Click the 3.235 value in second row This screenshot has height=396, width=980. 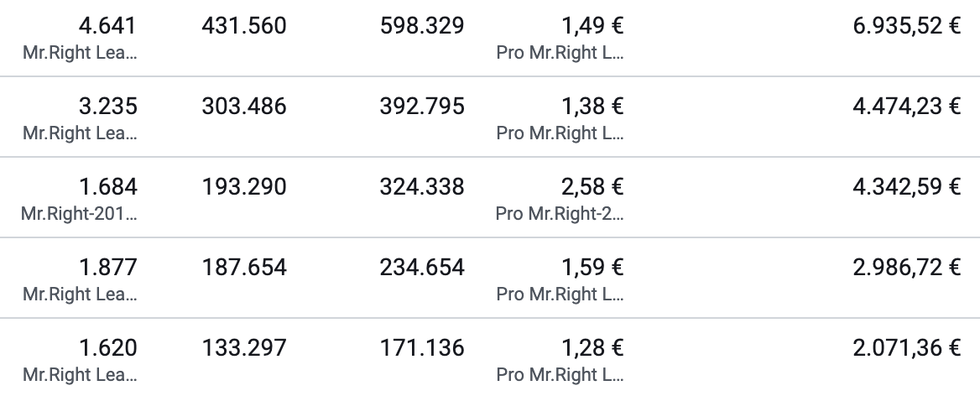coord(107,107)
